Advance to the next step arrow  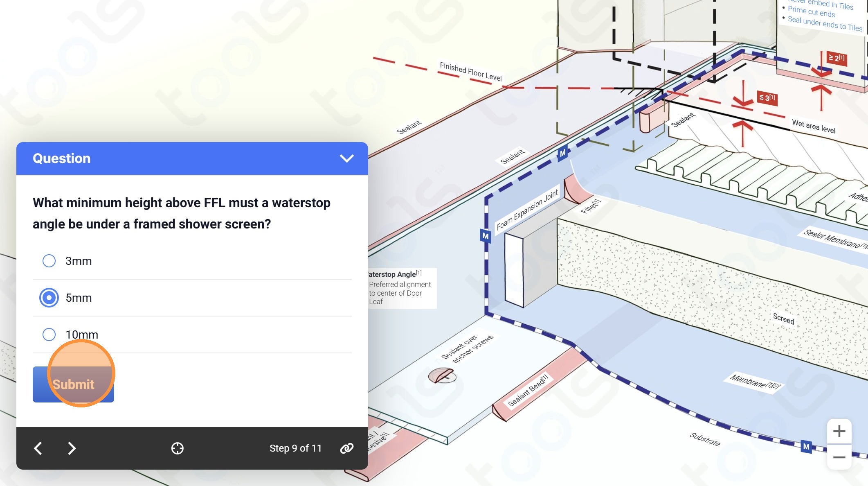72,448
